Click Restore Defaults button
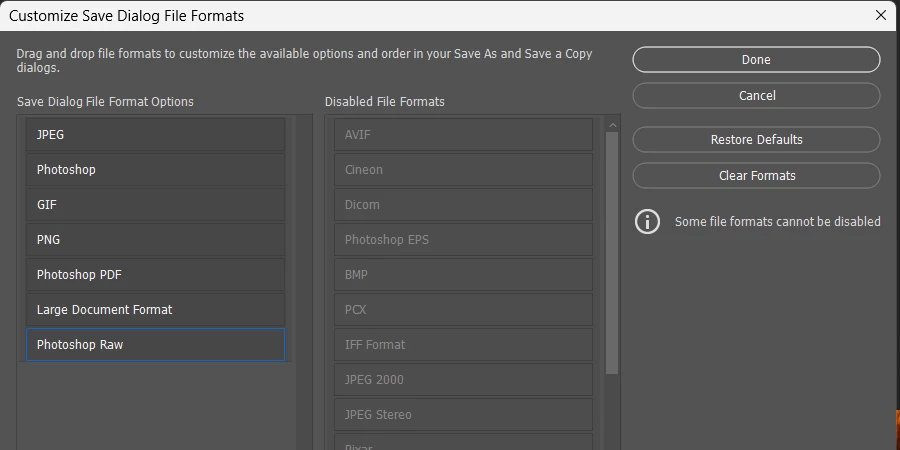900x450 pixels. (x=756, y=139)
